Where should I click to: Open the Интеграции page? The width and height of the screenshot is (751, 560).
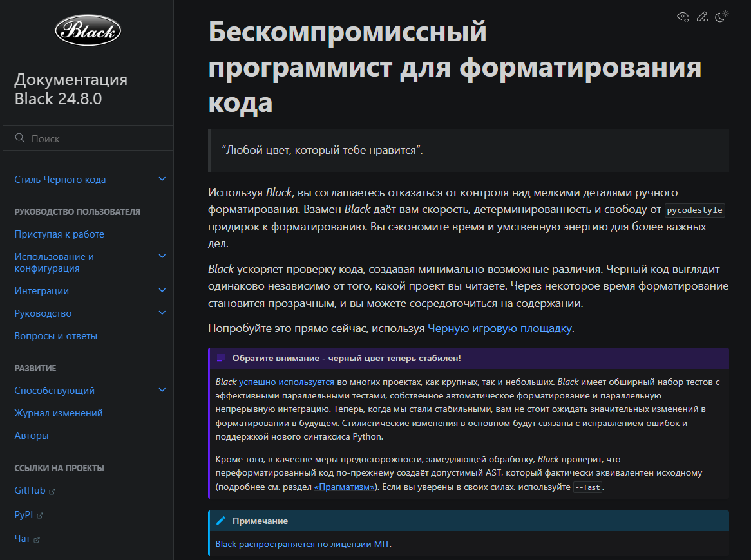42,291
